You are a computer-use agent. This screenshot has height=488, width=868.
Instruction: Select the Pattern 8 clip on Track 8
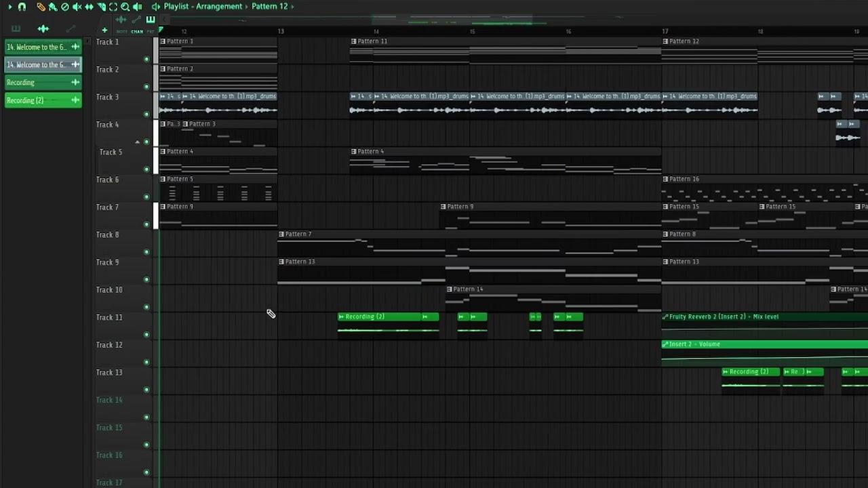point(765,244)
